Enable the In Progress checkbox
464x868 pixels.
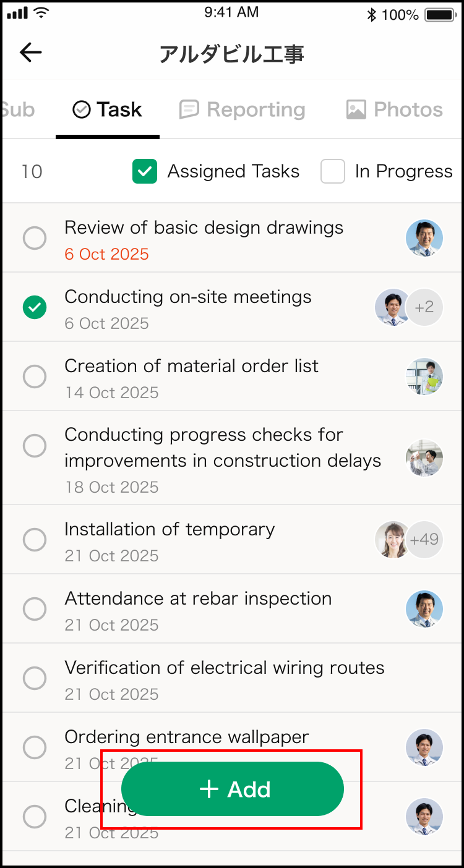(x=333, y=172)
